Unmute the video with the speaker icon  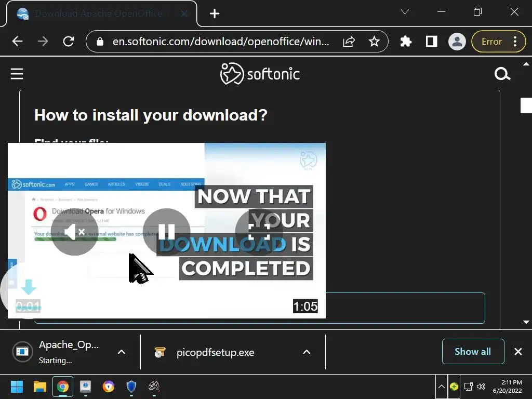(x=75, y=232)
